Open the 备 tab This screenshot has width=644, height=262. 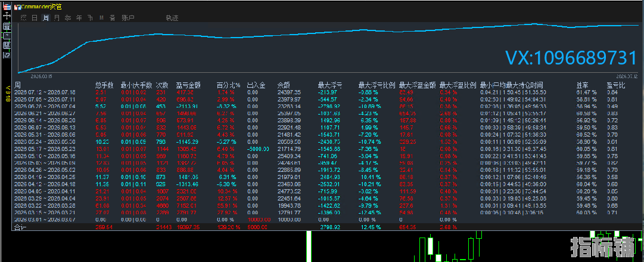(112, 18)
